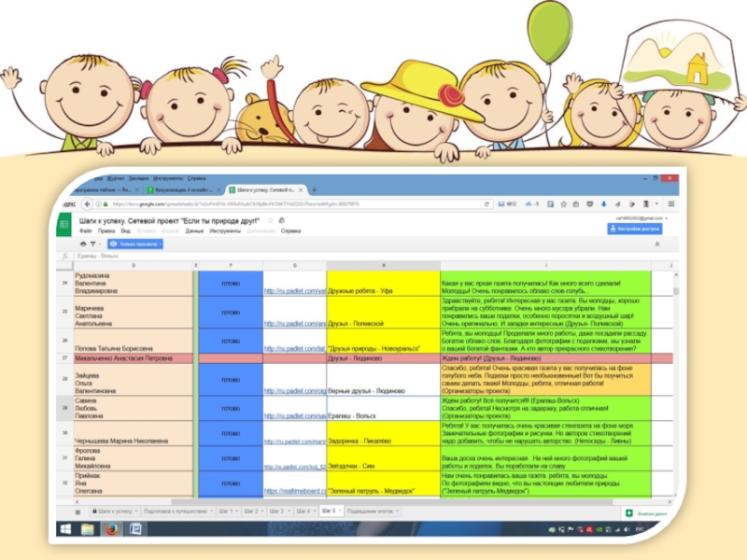Open the Windows Start menu
Viewport: 747px width, 560px height.
coord(65,529)
